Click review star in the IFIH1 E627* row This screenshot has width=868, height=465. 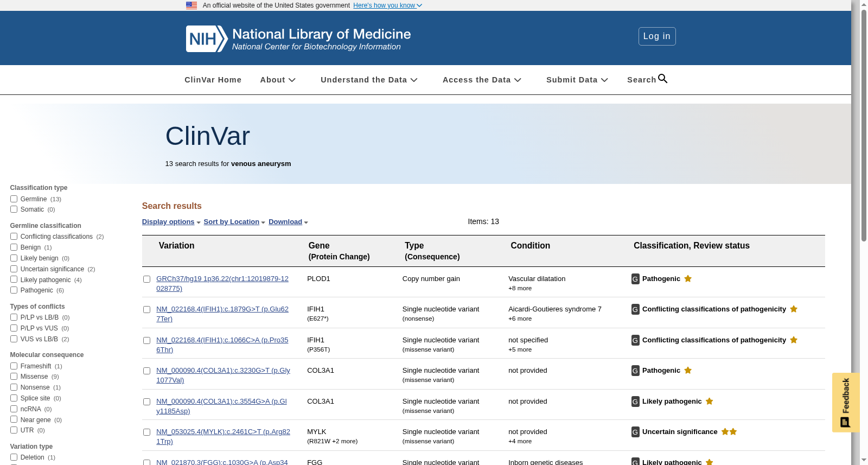794,309
